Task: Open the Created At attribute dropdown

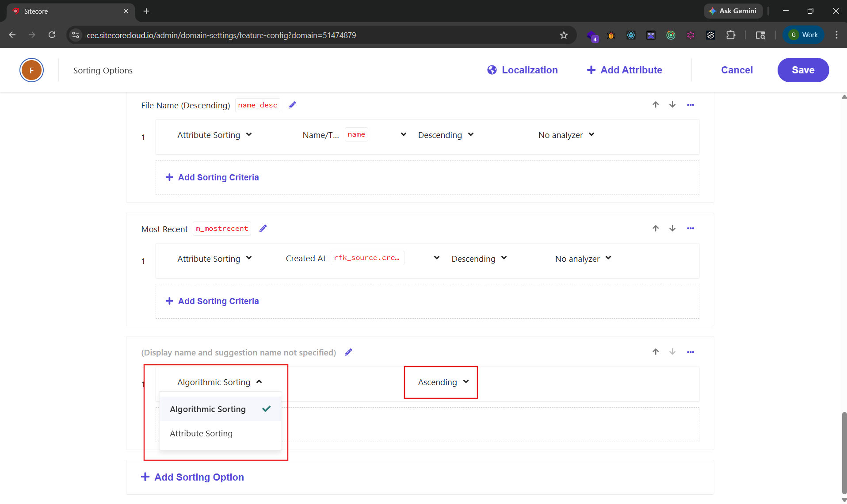Action: click(x=436, y=258)
